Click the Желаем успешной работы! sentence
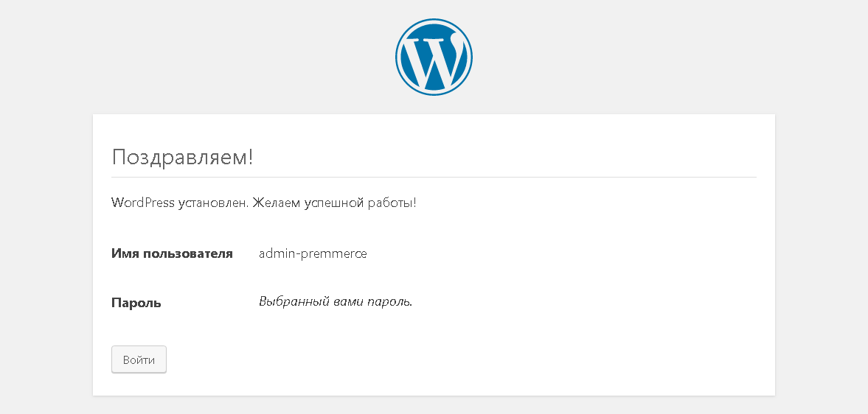The image size is (868, 414). coord(334,203)
